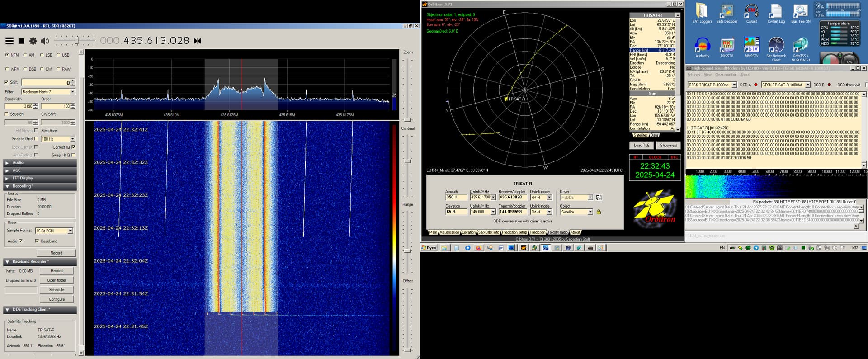Toggle the Baseband recording checkbox
This screenshot has width=868, height=359.
pos(37,241)
